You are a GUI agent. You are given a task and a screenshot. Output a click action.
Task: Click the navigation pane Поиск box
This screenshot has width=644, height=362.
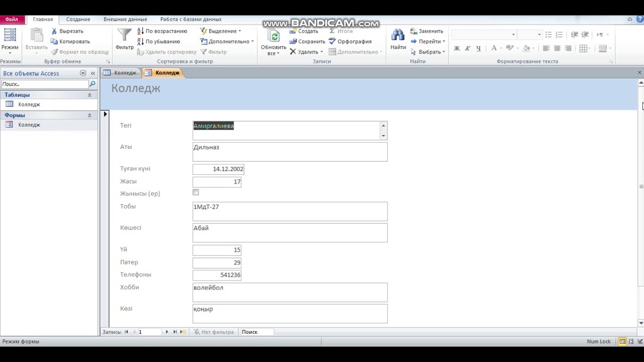[45, 84]
